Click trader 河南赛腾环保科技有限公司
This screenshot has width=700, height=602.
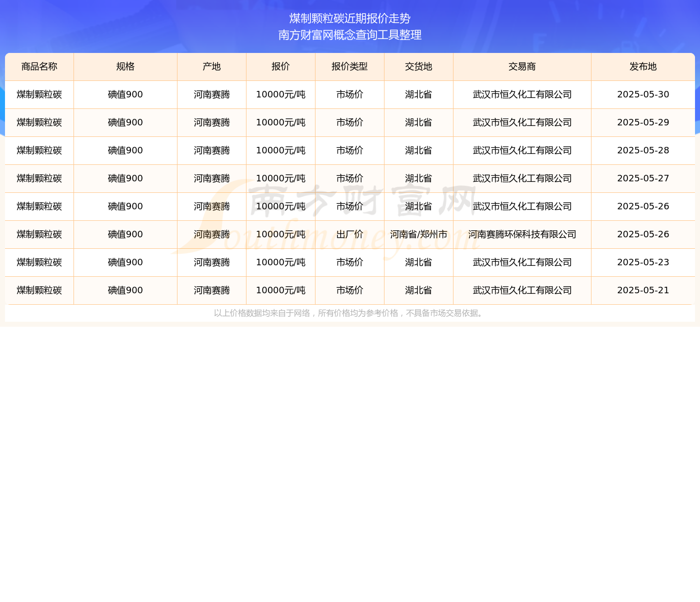(x=522, y=235)
